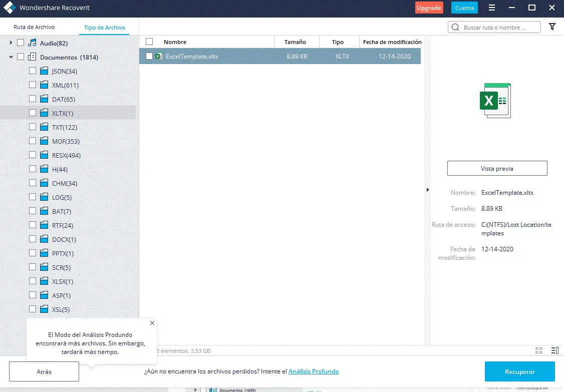564x392 pixels.
Task: Check the Documentos (1814) checkbox
Action: pyautogui.click(x=21, y=57)
